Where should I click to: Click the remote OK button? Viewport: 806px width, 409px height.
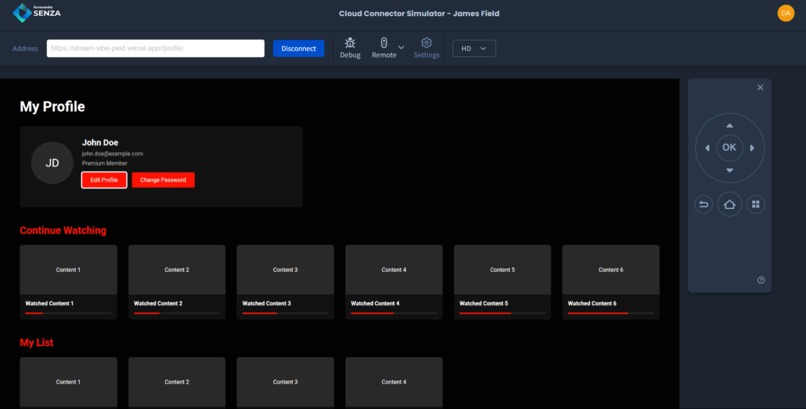click(729, 147)
